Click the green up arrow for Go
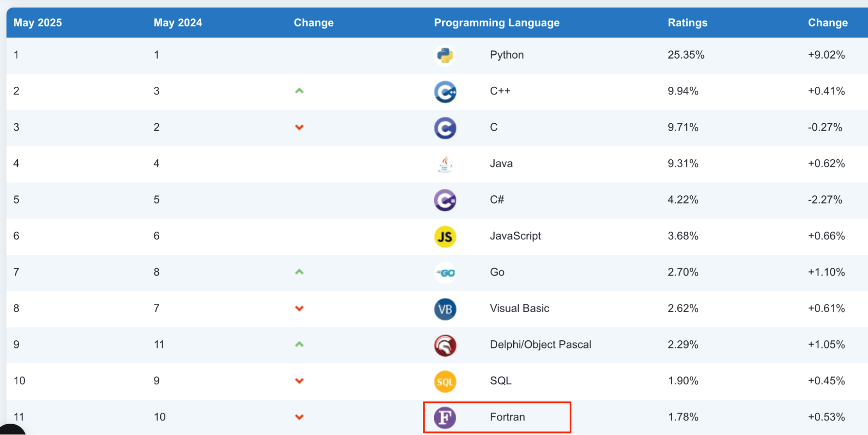 coord(299,272)
